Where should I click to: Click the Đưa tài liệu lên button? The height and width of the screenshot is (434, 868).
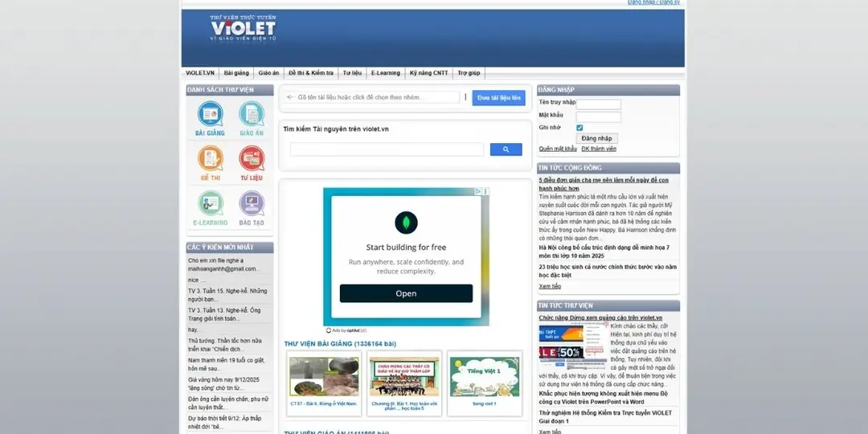pyautogui.click(x=499, y=98)
